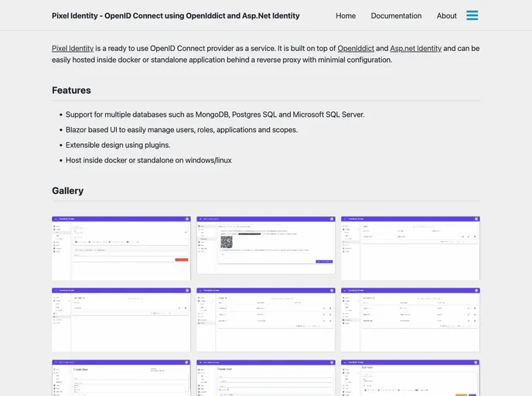This screenshot has height=396, width=532.
Task: Open the Documentation nav item
Action: 396,15
